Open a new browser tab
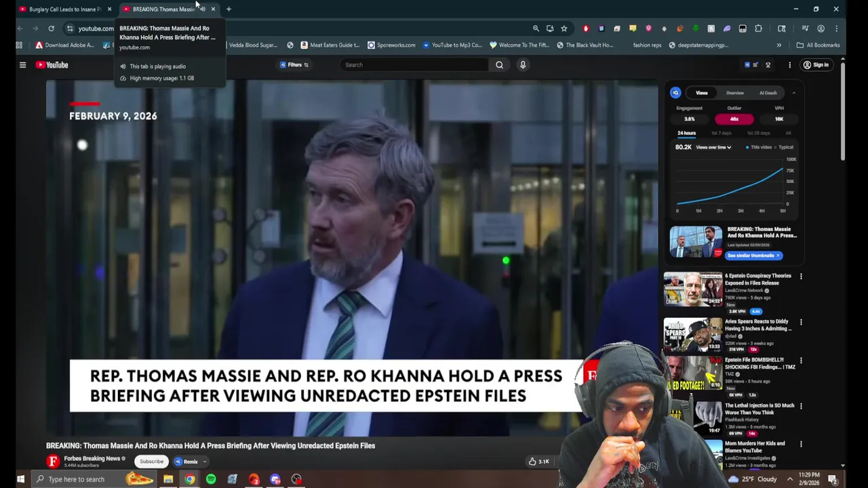This screenshot has width=868, height=488. click(229, 9)
